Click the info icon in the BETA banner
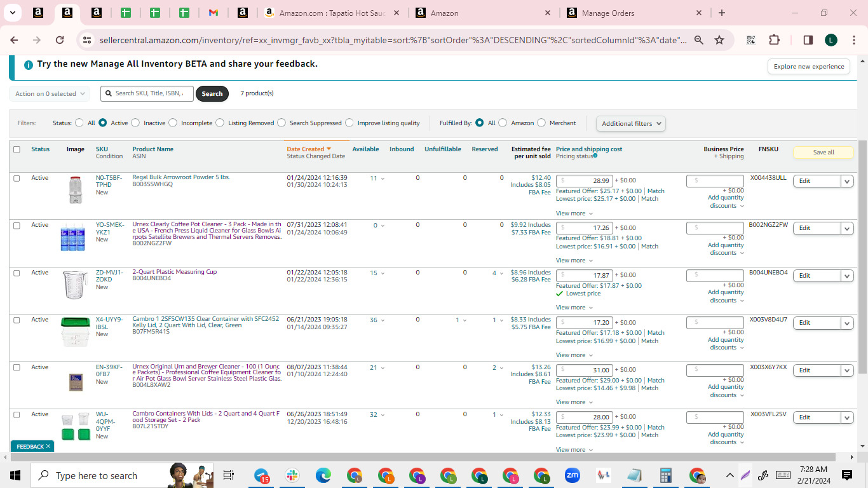 point(29,64)
